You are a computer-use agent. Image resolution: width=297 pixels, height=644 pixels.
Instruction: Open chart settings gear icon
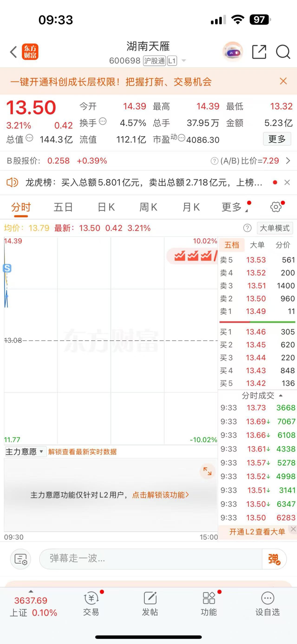[276, 207]
